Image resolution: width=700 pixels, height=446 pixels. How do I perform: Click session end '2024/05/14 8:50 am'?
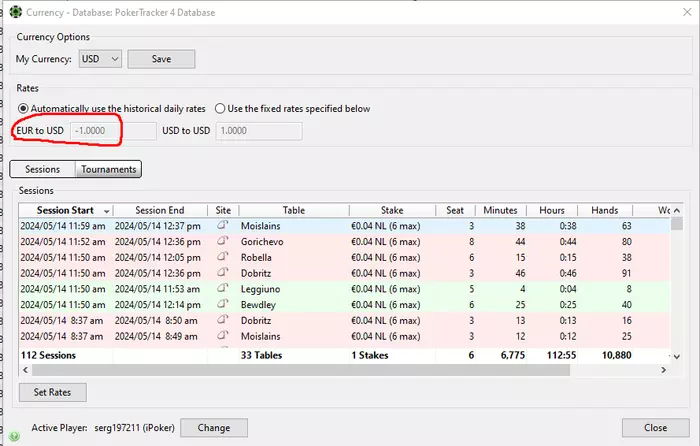156,321
